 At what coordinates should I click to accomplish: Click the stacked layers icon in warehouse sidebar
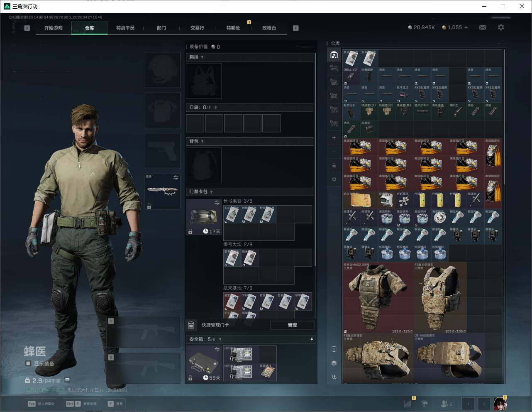click(x=334, y=363)
